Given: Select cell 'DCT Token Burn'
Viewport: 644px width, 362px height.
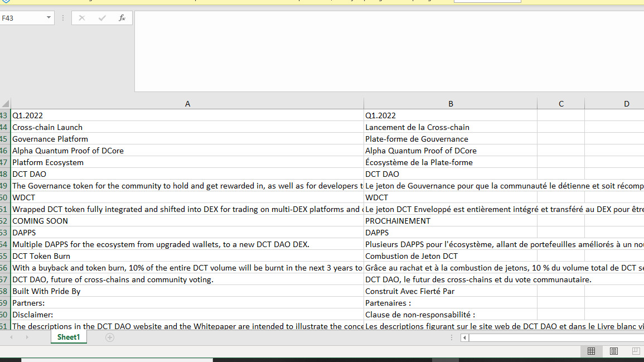Looking at the screenshot, I should click(187, 256).
